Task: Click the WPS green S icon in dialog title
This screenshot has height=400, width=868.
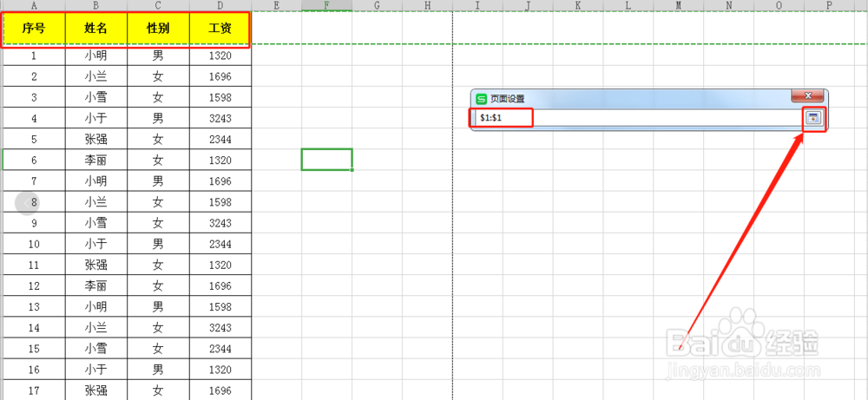Action: pyautogui.click(x=481, y=98)
